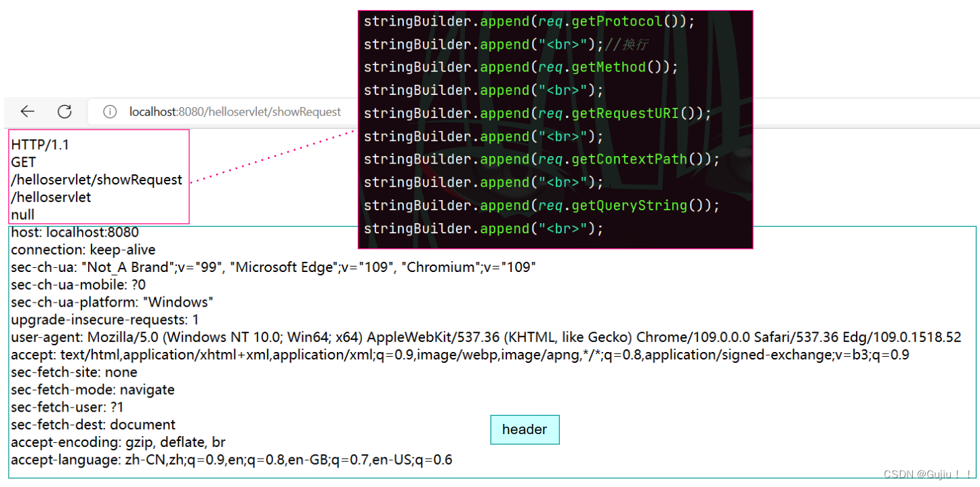Viewport: 980px width, 487px height.
Task: Click /helloservlet/showRequest in the page output
Action: point(97,180)
